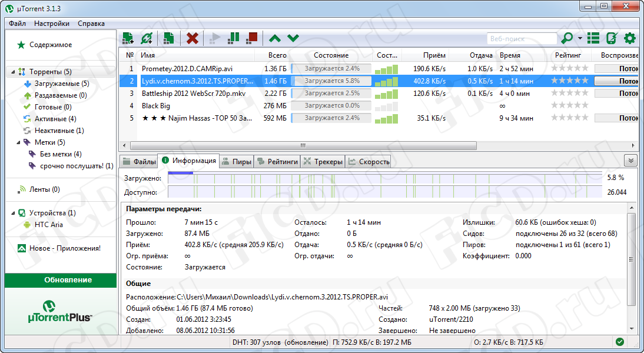This screenshot has height=353, width=644.
Task: Click the horizontal scrollbar right arrow
Action: [x=633, y=146]
